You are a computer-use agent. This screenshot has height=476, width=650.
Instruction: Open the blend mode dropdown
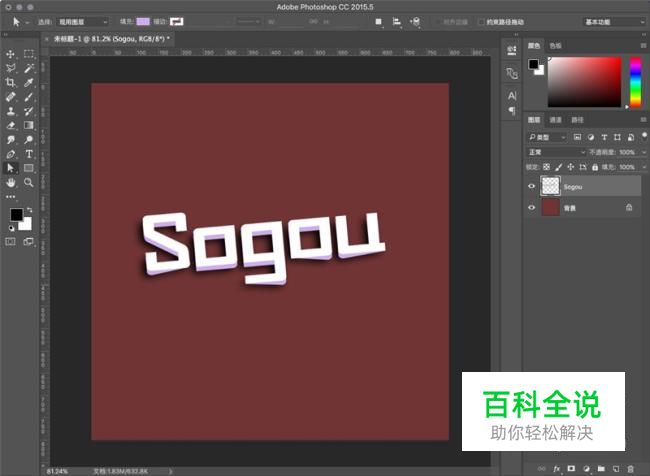coord(556,152)
